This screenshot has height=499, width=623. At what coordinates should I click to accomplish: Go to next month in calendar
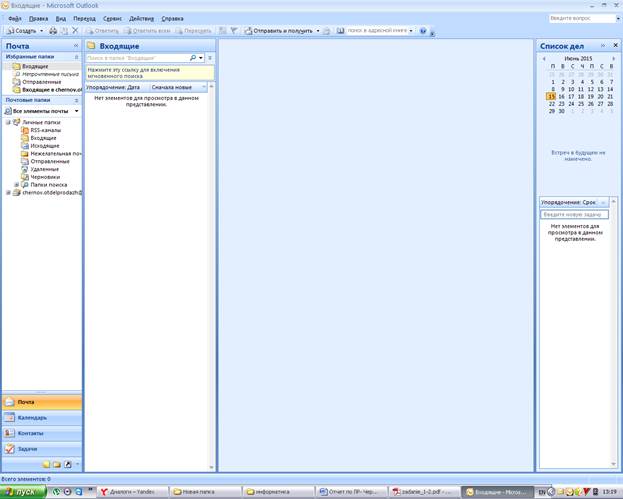(x=613, y=59)
